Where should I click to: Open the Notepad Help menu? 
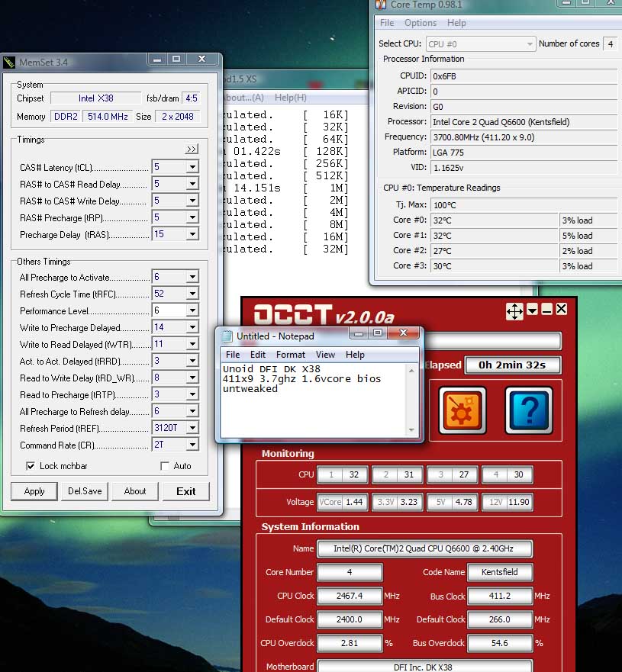tap(355, 355)
